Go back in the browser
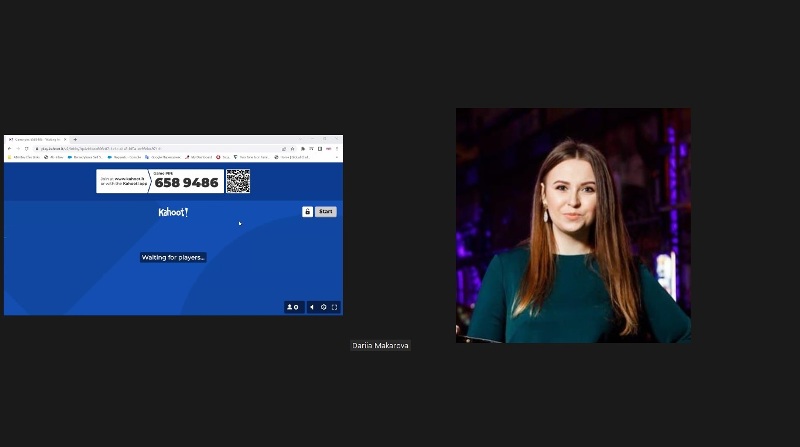The width and height of the screenshot is (800, 447). [9, 148]
